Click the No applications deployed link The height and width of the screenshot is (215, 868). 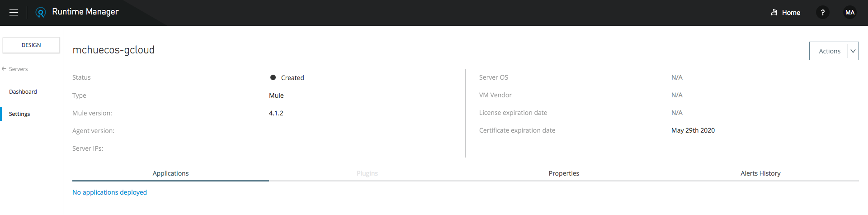pos(109,192)
